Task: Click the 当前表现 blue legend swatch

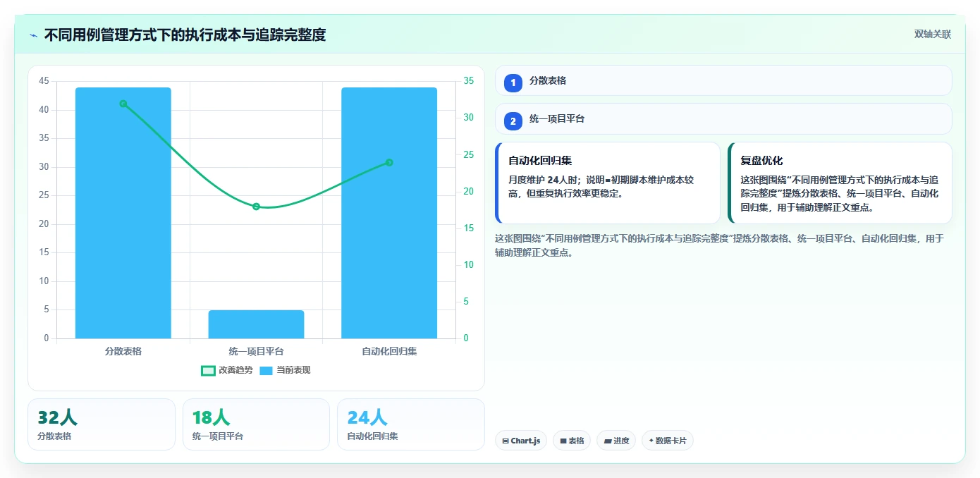Action: (x=266, y=370)
